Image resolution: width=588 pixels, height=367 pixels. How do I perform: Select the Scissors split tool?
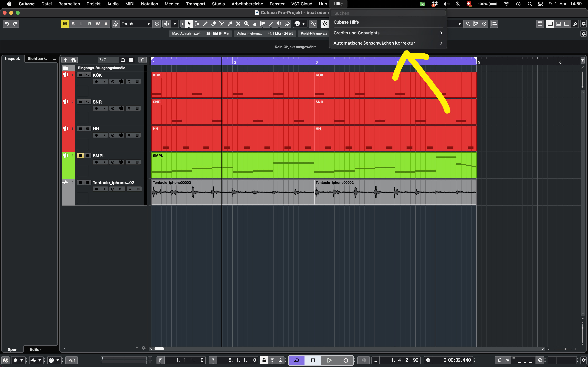point(222,24)
